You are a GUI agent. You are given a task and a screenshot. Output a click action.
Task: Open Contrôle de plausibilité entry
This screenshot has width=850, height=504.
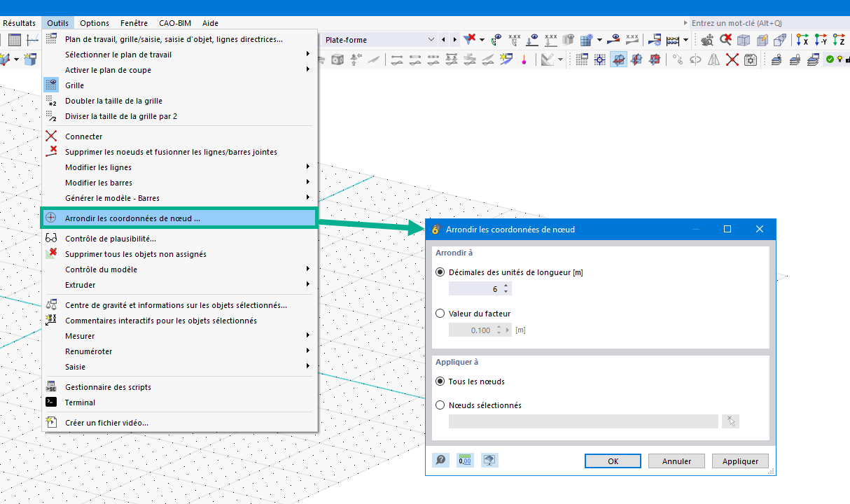tap(181, 239)
